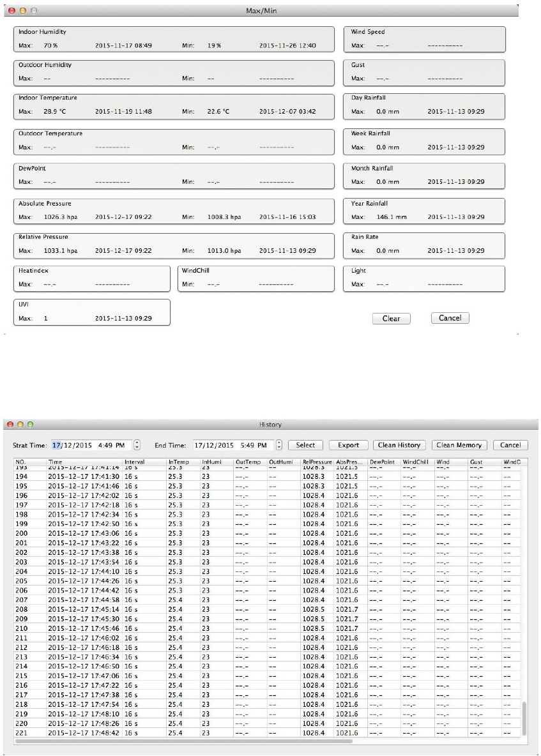
Task: Click the NO. column header
Action: (x=30, y=462)
